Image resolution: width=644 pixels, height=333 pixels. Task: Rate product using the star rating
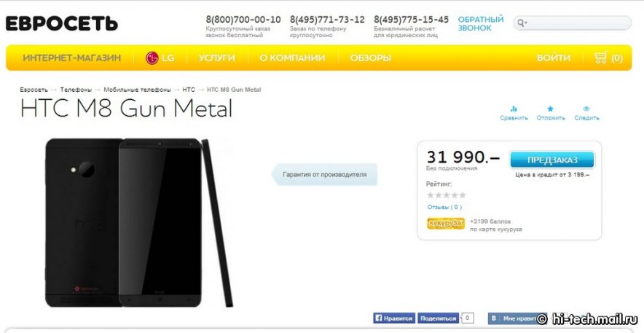pyautogui.click(x=447, y=195)
